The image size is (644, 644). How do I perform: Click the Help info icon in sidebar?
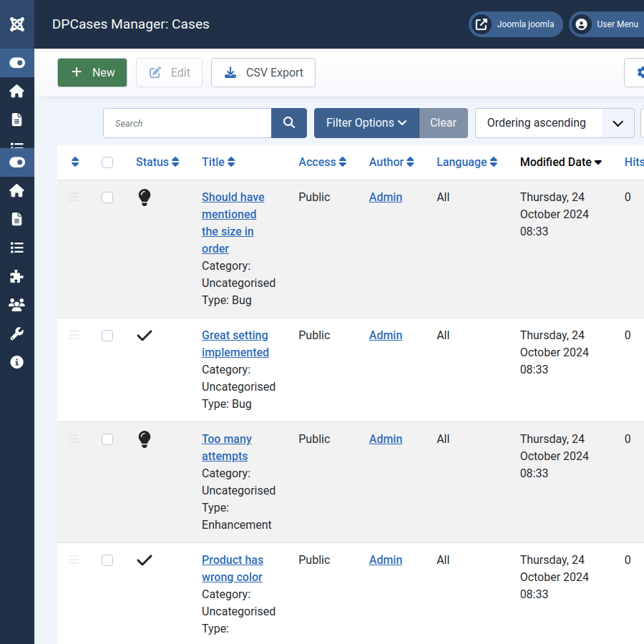(17, 362)
